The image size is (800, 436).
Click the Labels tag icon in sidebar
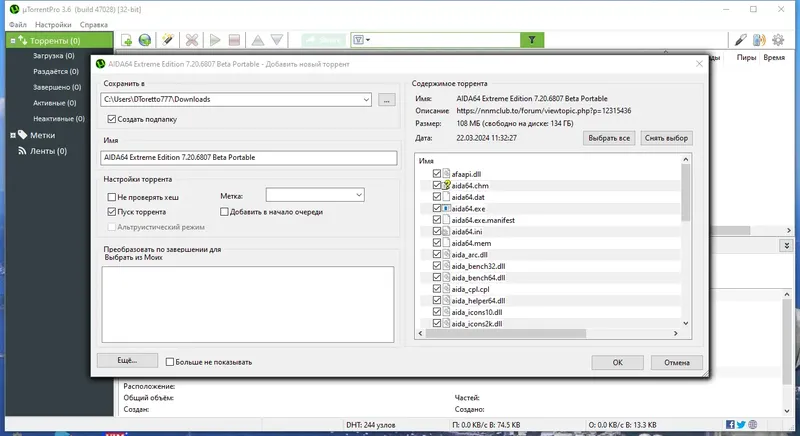coord(22,135)
